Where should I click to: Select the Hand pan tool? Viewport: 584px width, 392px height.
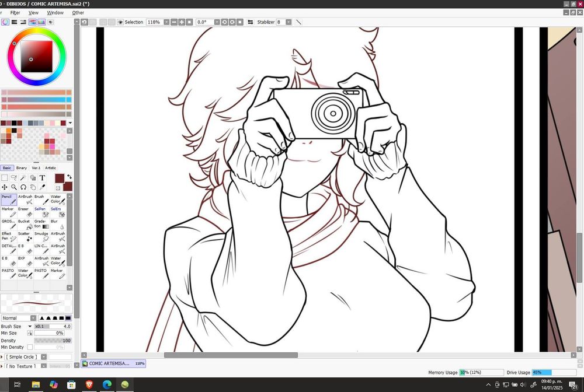click(33, 187)
